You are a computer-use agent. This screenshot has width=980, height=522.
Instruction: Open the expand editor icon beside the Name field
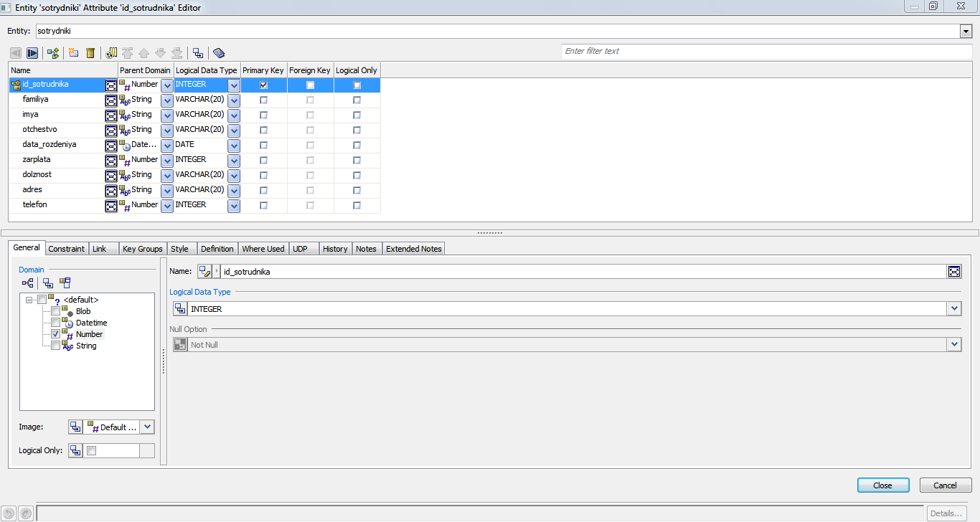point(954,271)
